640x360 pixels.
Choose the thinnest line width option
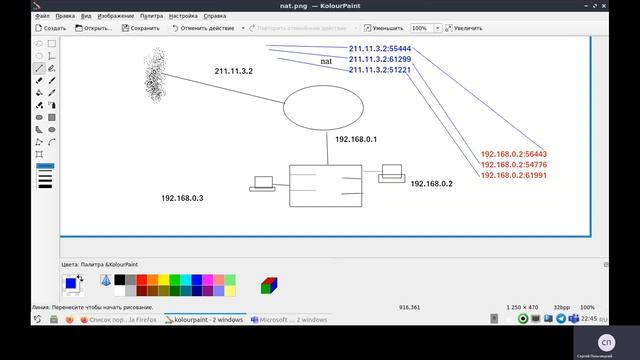(45, 166)
